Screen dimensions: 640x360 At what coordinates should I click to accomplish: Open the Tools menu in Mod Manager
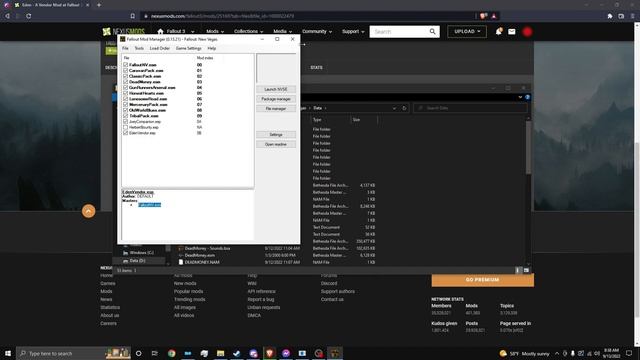[x=139, y=48]
